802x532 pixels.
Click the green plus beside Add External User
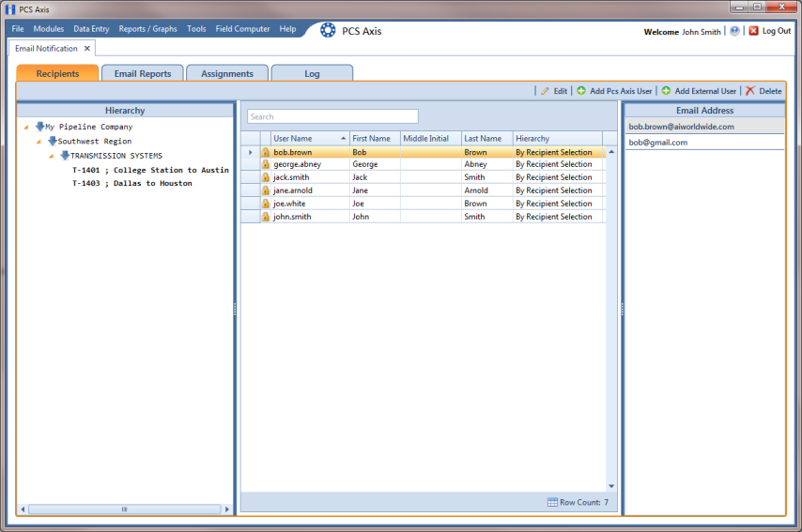666,91
